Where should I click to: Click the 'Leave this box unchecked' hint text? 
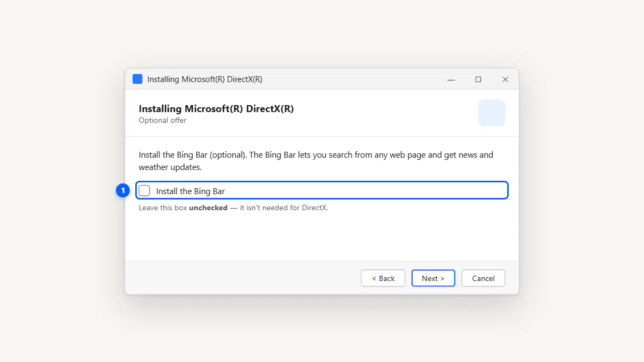click(233, 208)
